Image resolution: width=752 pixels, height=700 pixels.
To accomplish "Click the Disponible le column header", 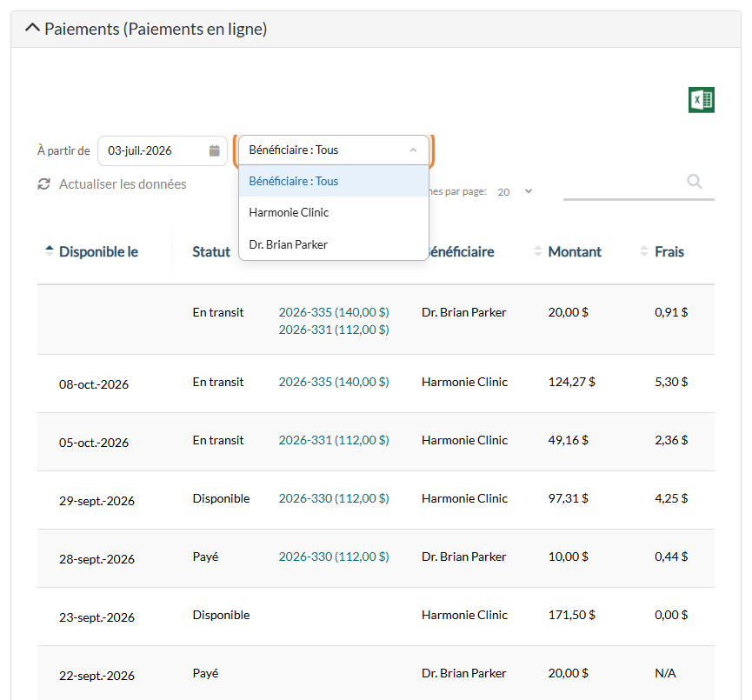I will click(x=98, y=252).
